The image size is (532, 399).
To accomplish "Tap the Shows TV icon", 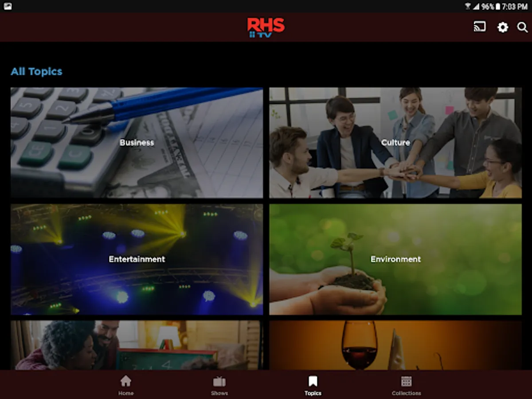I will point(219,381).
